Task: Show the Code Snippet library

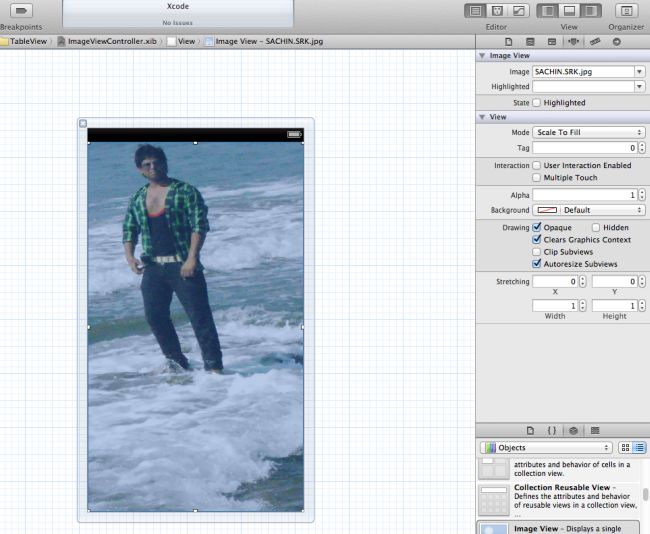Action: [552, 430]
